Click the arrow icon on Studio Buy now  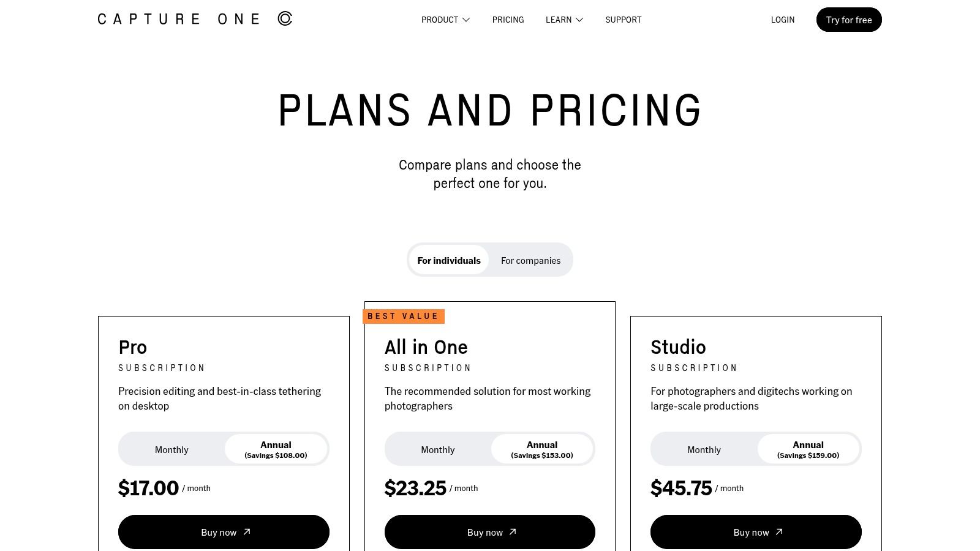[x=779, y=531]
